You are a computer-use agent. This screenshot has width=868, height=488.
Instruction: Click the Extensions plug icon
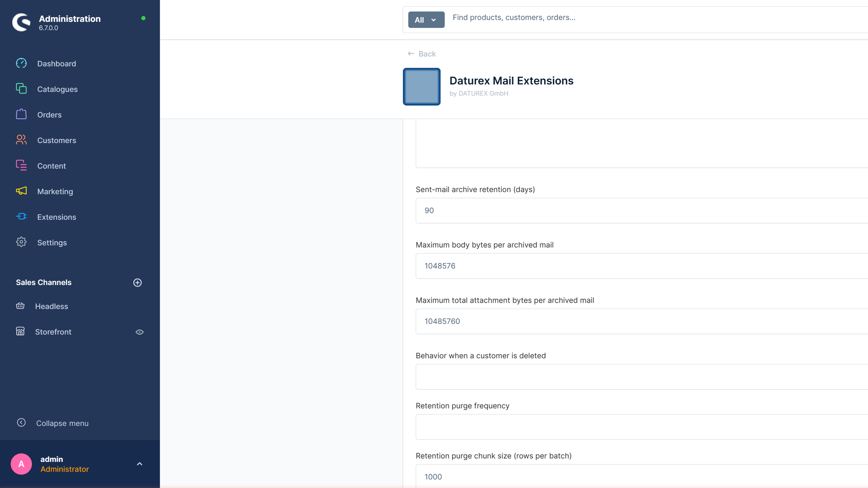tap(21, 216)
